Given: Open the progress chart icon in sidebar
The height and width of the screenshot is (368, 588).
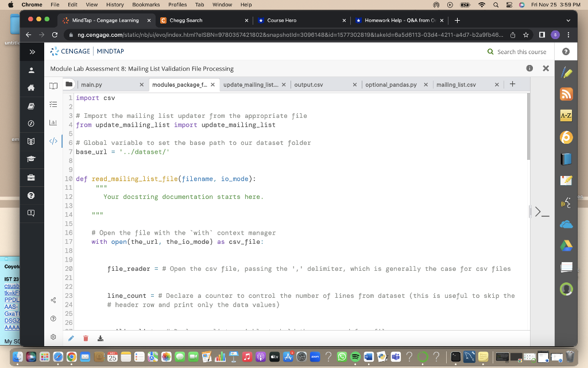Looking at the screenshot, I should pyautogui.click(x=53, y=122).
